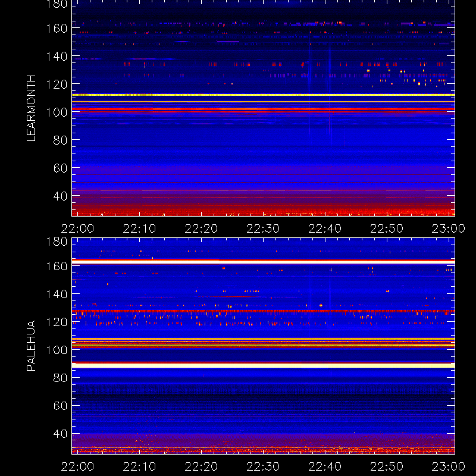Choose Palehua frequency label 120
The image size is (476, 476).
(57, 322)
